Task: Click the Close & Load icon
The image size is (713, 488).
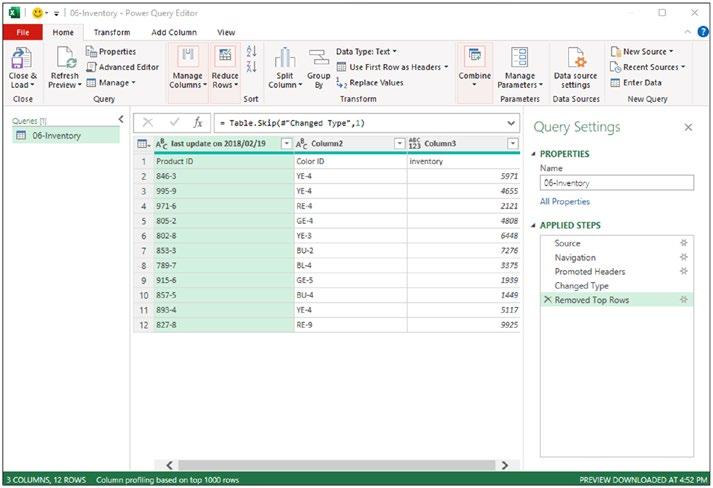Action: tap(21, 58)
